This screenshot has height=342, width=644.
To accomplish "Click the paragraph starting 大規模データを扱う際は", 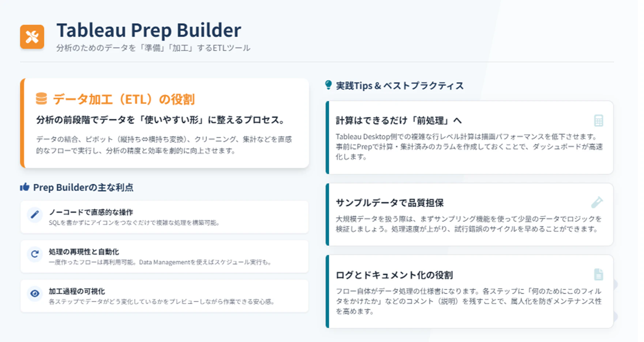I will click(x=469, y=224).
